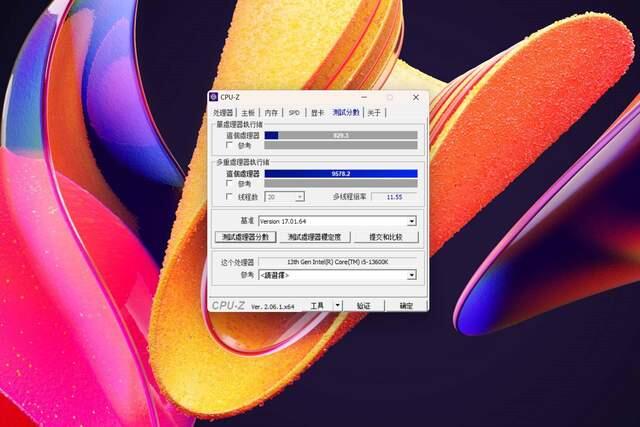Click the Ver. 2.06.1.x64 version text
Image resolution: width=640 pixels, height=427 pixels.
[273, 307]
